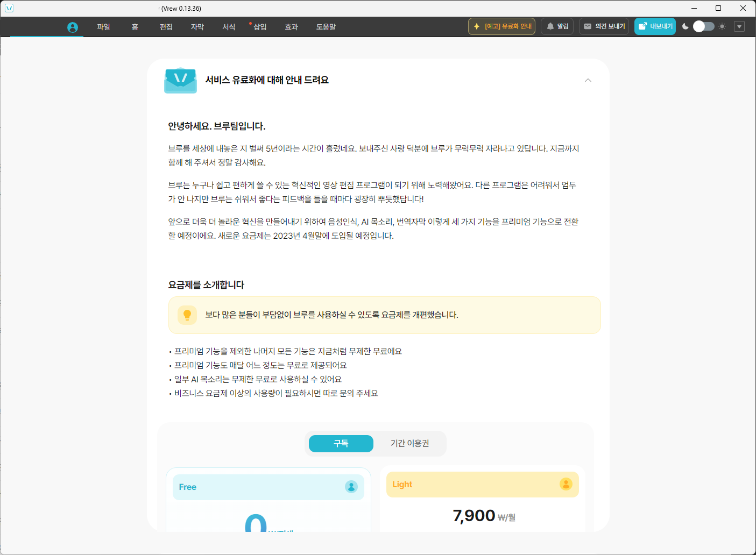
Task: Click the moon dark mode icon
Action: (x=685, y=26)
